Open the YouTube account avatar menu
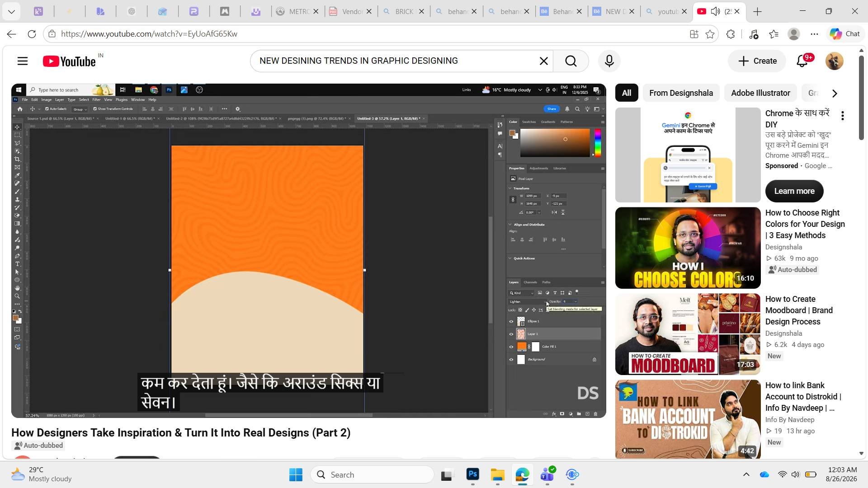This screenshot has height=488, width=868. coord(834,61)
